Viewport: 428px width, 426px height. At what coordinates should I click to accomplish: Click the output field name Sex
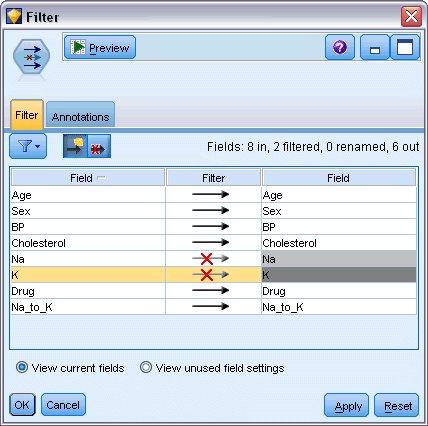272,211
